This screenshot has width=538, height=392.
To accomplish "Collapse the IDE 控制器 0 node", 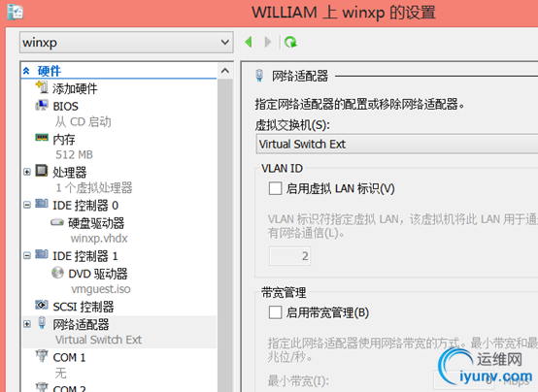I will click(x=27, y=205).
